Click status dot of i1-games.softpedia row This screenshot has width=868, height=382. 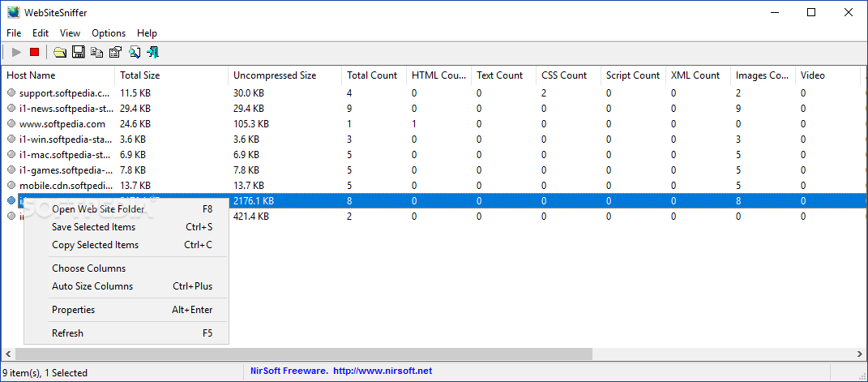click(11, 170)
